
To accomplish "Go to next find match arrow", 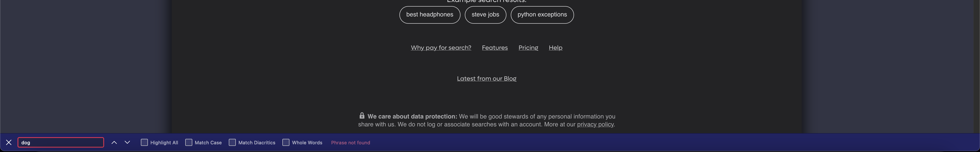I will click(x=128, y=143).
